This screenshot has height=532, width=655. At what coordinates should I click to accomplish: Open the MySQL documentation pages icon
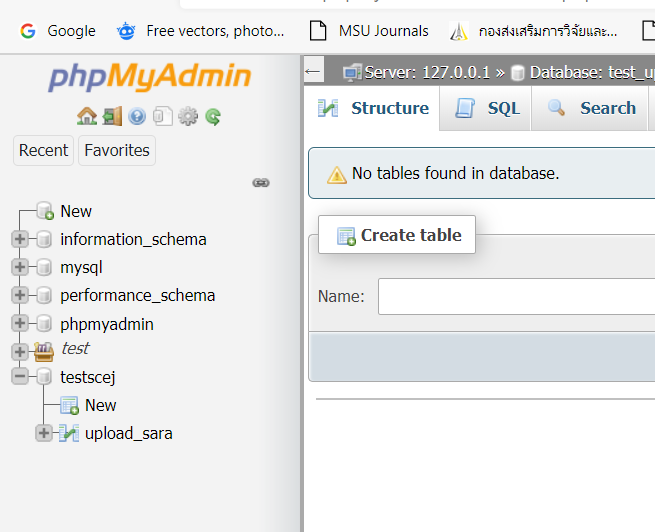163,116
